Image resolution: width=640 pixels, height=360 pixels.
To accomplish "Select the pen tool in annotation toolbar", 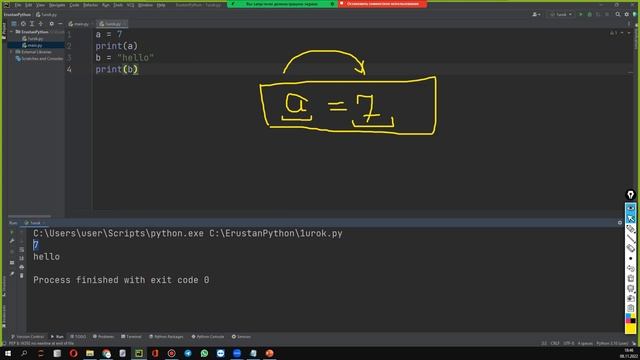I will click(631, 229).
